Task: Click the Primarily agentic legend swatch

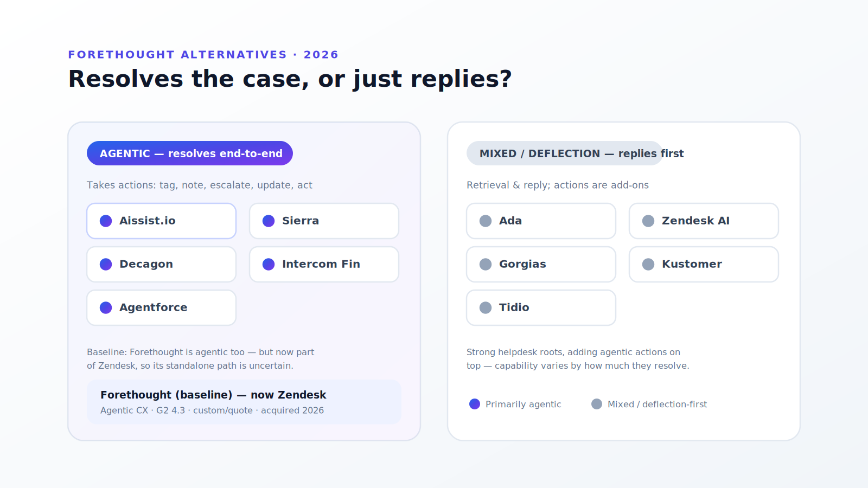Action: point(475,404)
